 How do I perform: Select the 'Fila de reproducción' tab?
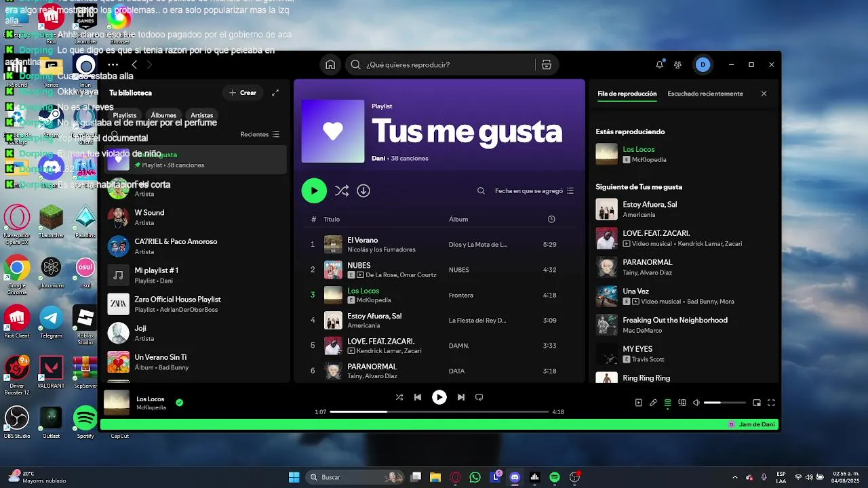click(627, 94)
